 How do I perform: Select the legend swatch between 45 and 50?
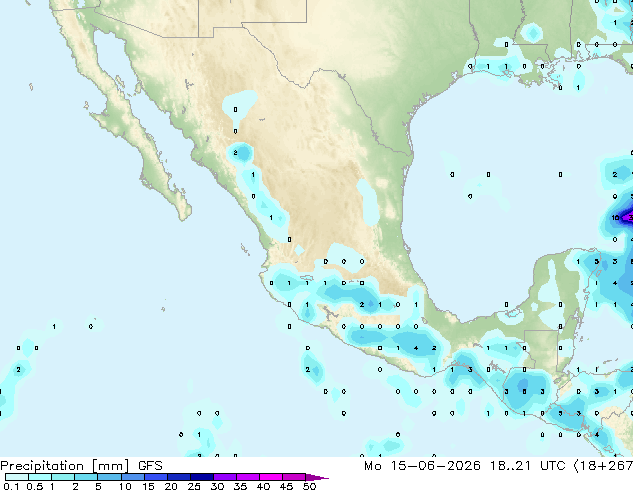click(x=294, y=477)
